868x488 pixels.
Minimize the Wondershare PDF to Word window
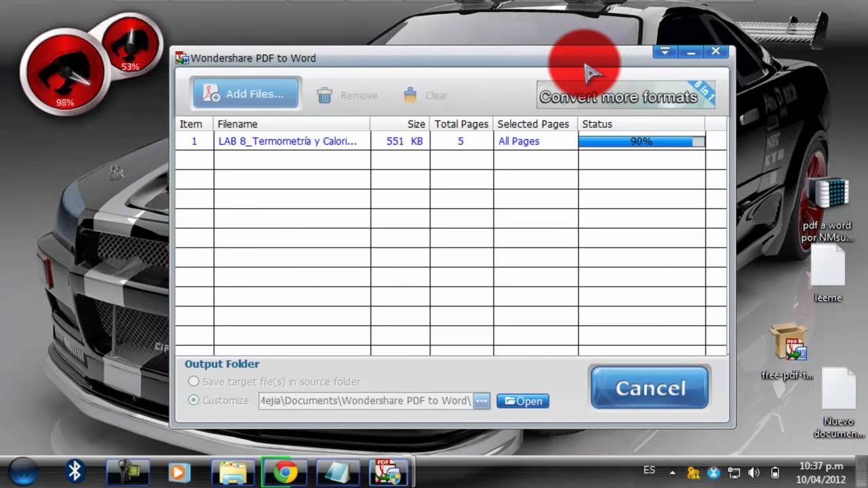[691, 52]
